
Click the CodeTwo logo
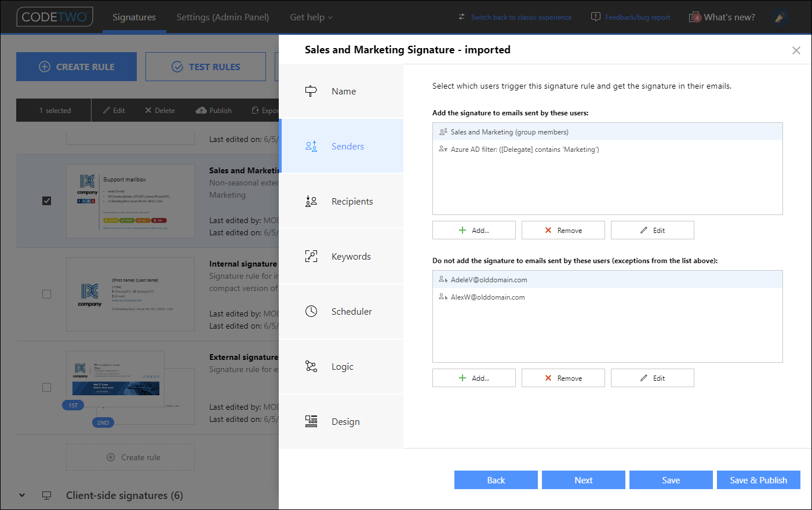coord(54,17)
